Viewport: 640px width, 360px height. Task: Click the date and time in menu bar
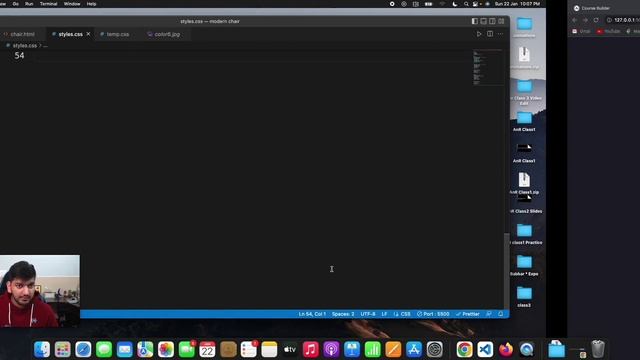pyautogui.click(x=518, y=4)
